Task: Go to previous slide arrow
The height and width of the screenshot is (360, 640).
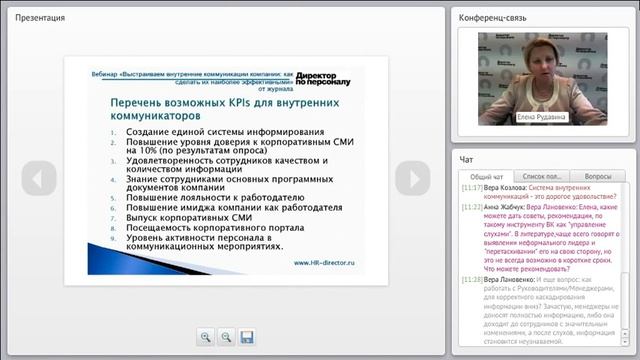Action: [x=39, y=178]
